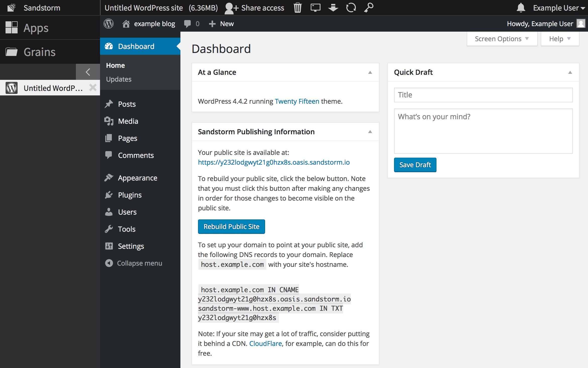The width and height of the screenshot is (588, 368).
Task: Restart the grain circular arrows icon
Action: click(351, 8)
